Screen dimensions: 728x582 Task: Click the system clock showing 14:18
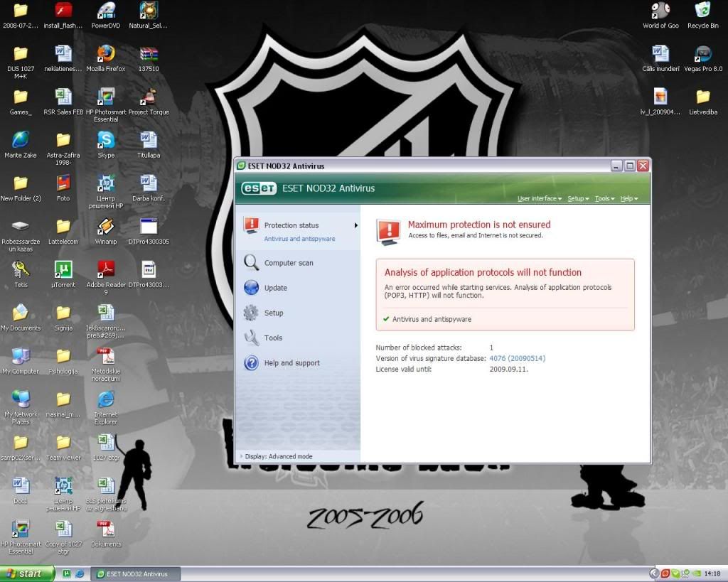[x=712, y=573]
